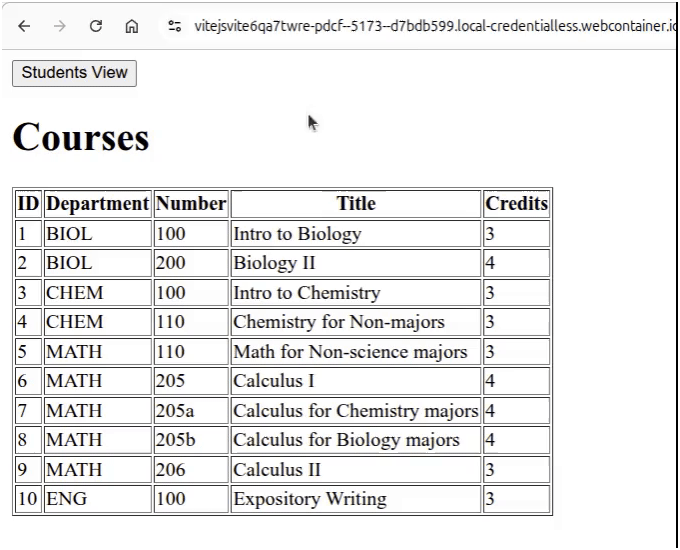Select the Number column header

pyautogui.click(x=191, y=204)
